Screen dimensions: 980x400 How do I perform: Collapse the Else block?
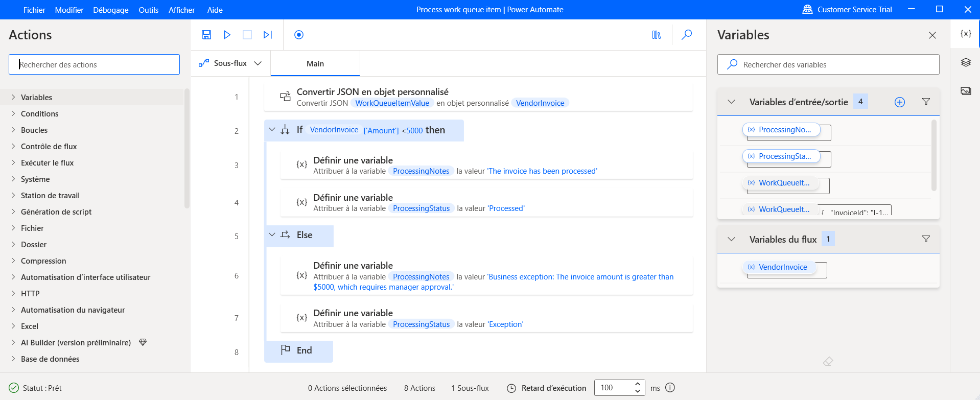tap(272, 234)
